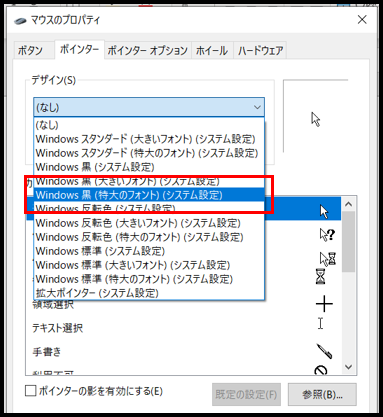This screenshot has width=383, height=417.
Task: Close the マウスのプロパティ dialog
Action: pyautogui.click(x=362, y=19)
